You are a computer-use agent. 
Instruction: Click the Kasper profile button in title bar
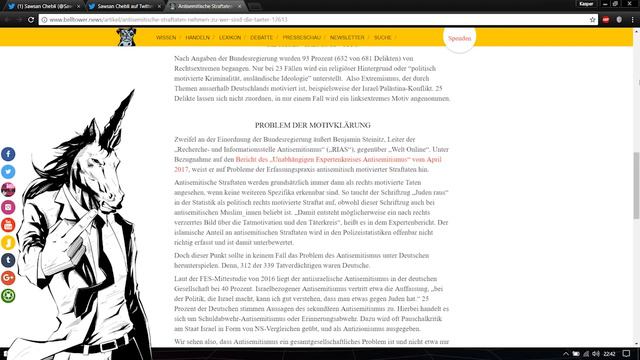586,4
